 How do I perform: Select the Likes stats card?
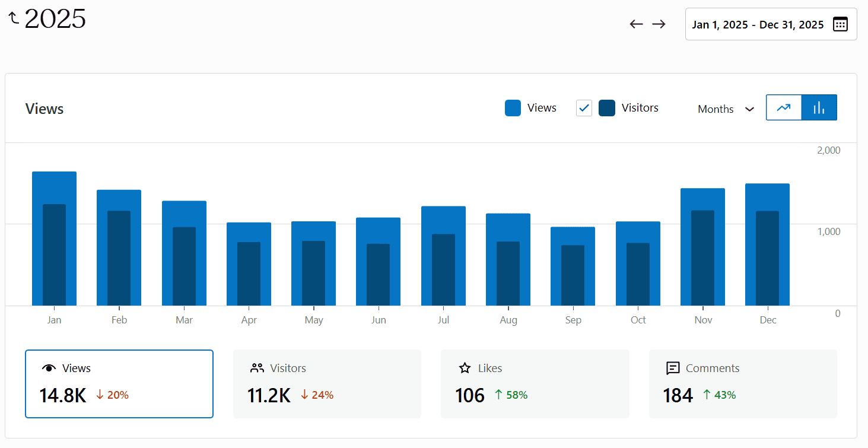point(535,383)
